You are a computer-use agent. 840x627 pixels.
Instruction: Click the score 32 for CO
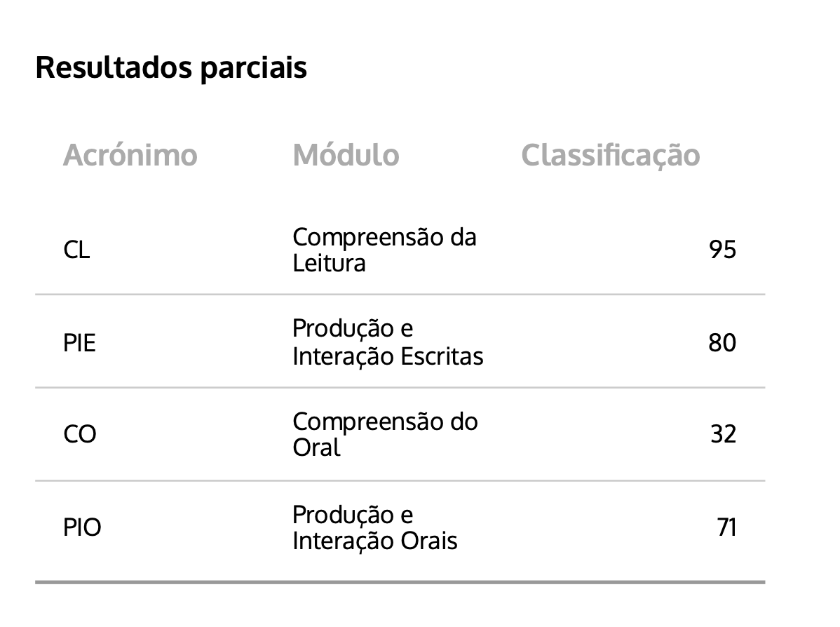[x=723, y=435]
